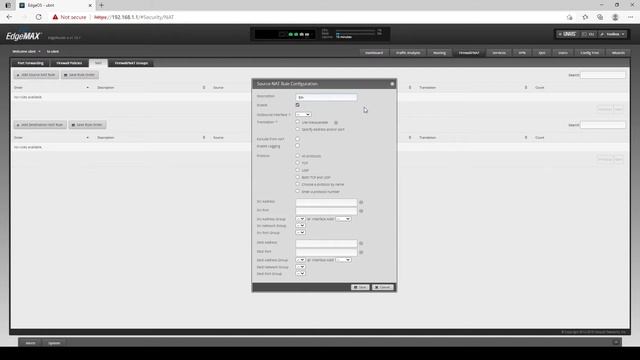
Task: Click the CLI button in header
Action: coord(588,34)
